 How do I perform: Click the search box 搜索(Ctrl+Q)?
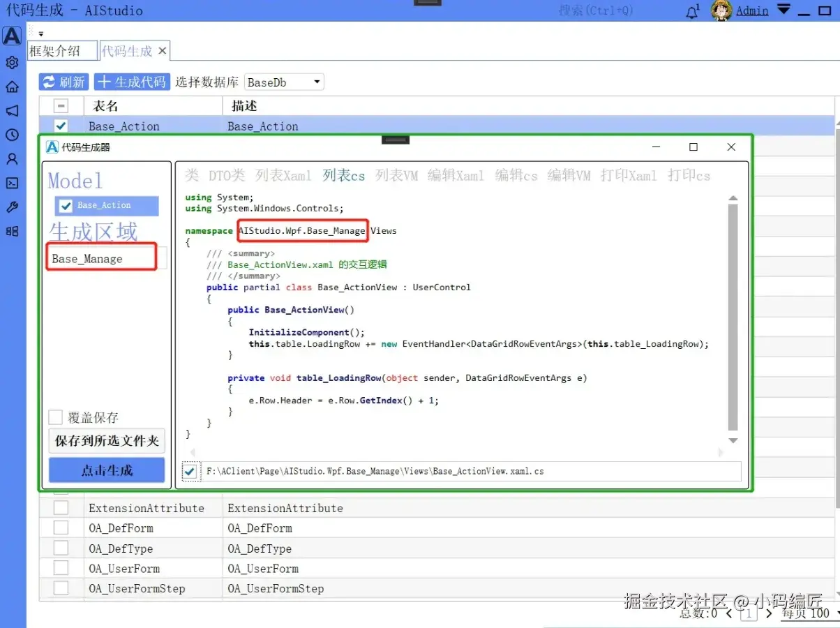[596, 10]
